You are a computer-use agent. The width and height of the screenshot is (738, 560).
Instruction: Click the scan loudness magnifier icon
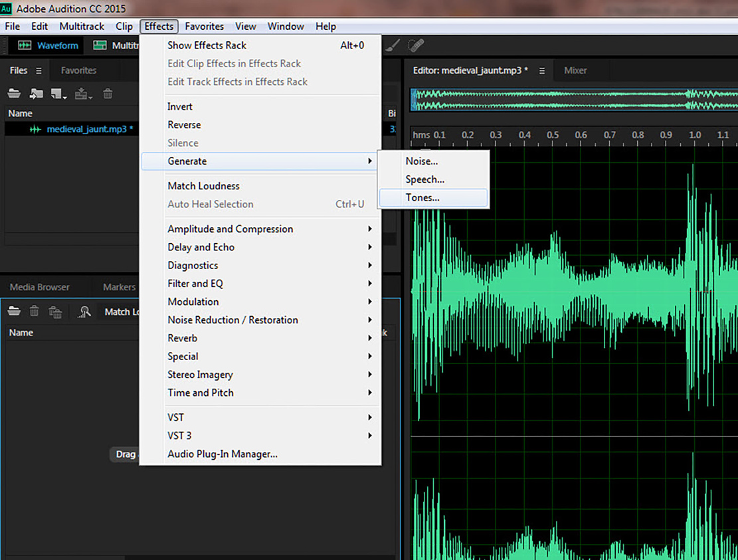(x=84, y=312)
